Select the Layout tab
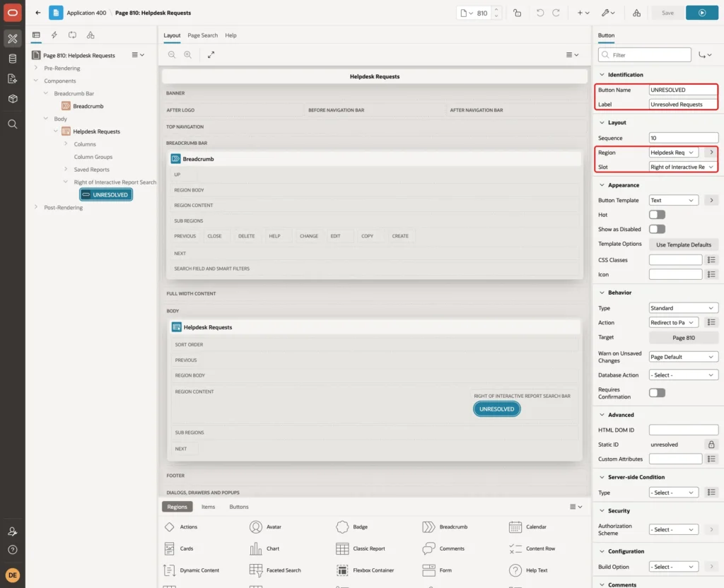 pyautogui.click(x=172, y=35)
